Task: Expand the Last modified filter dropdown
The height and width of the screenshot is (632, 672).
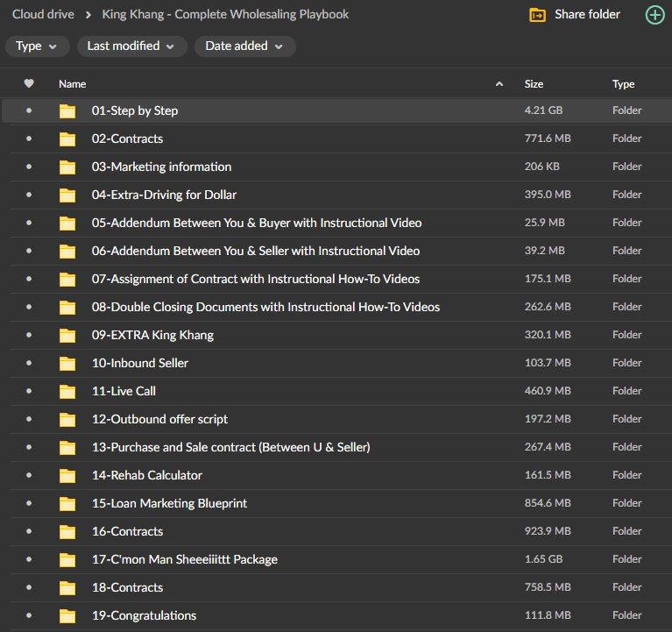Action: [x=131, y=46]
